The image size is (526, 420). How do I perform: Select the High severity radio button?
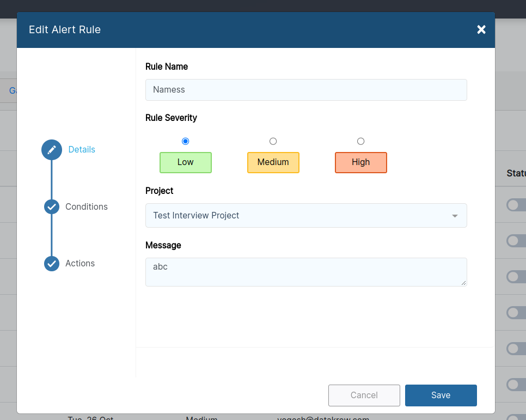(x=360, y=141)
